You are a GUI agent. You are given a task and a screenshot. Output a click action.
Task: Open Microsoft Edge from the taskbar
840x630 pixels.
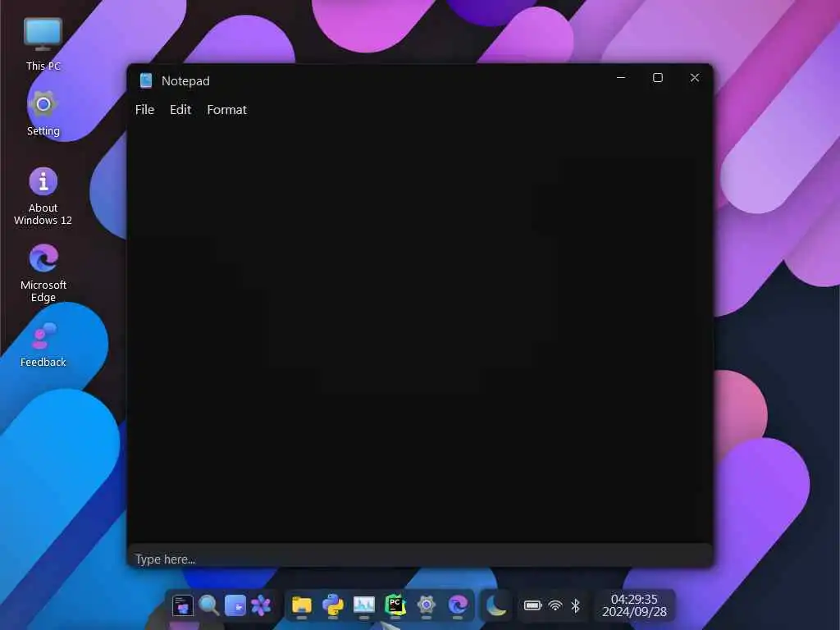coord(458,605)
